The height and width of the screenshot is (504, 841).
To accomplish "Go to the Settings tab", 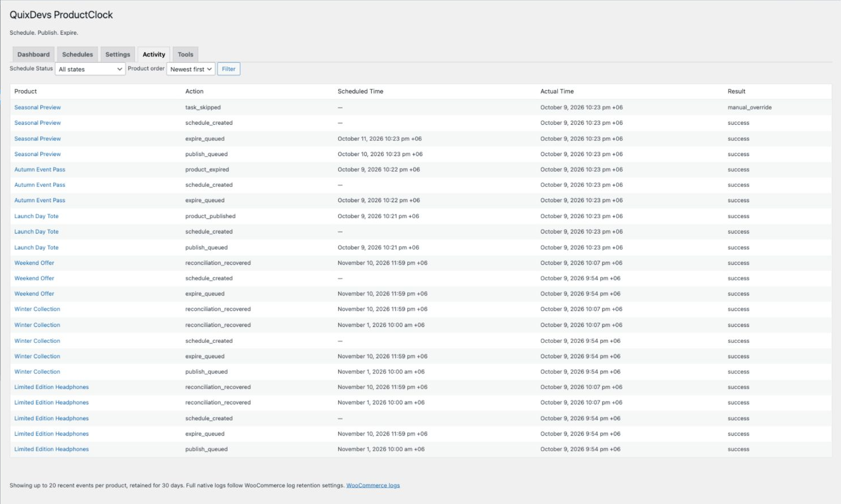I will (118, 55).
